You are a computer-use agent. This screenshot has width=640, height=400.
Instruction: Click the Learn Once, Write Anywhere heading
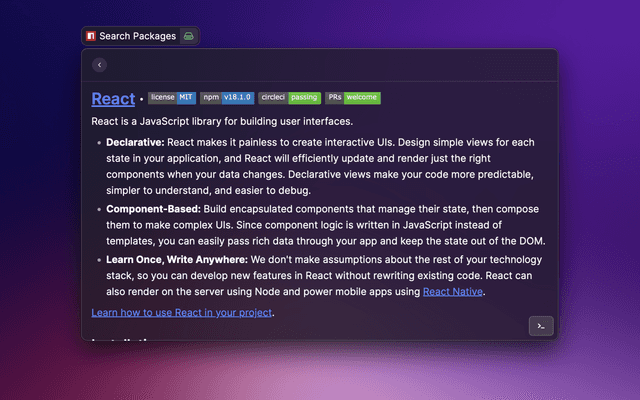pyautogui.click(x=176, y=259)
